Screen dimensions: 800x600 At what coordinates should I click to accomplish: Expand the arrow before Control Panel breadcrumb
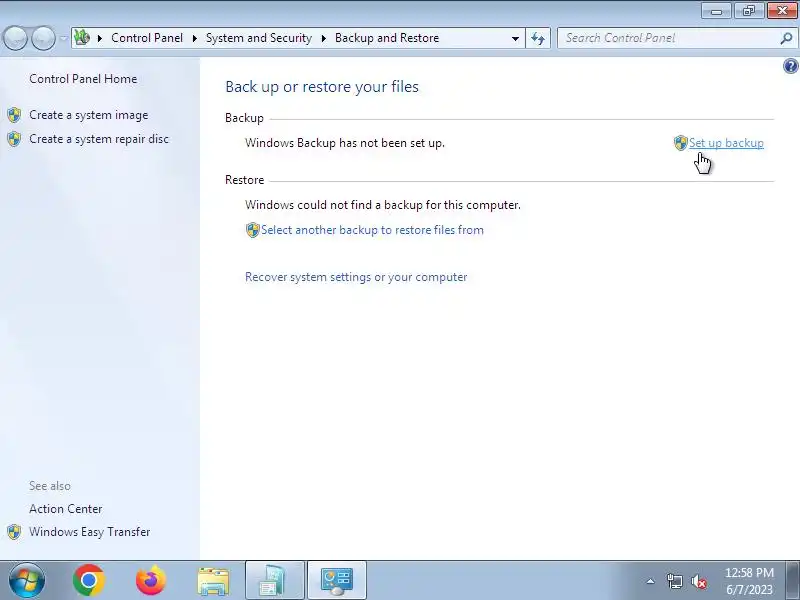[x=100, y=38]
